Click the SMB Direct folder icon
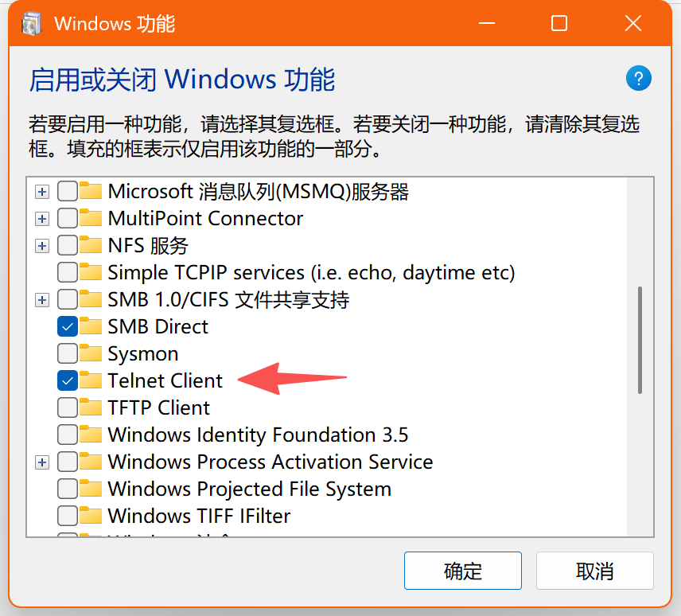681x616 pixels. click(x=91, y=326)
